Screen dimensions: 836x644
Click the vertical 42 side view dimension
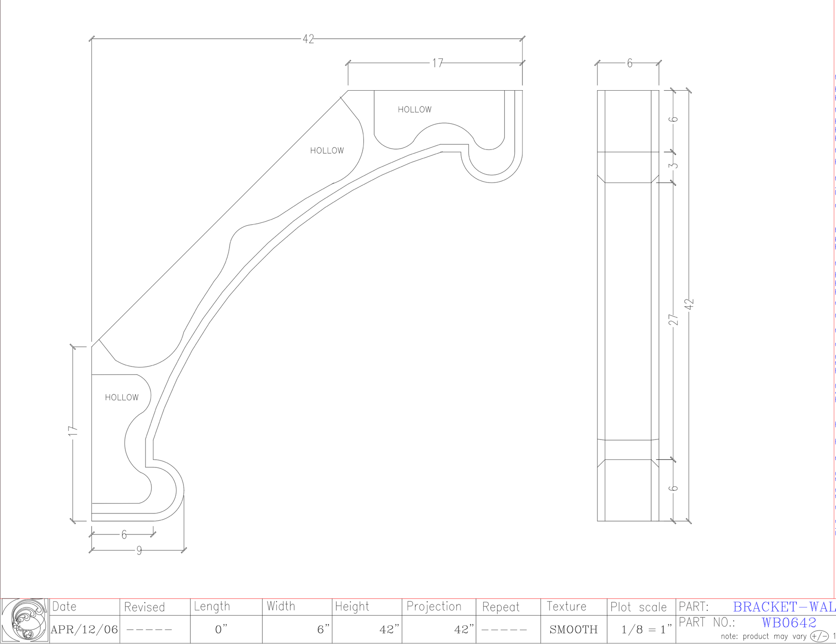[x=689, y=304]
